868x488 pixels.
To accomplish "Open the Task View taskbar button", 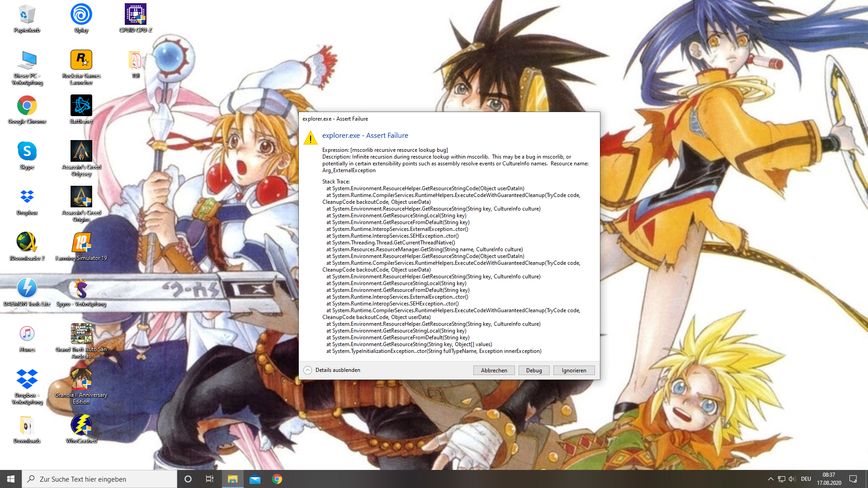I will point(209,479).
